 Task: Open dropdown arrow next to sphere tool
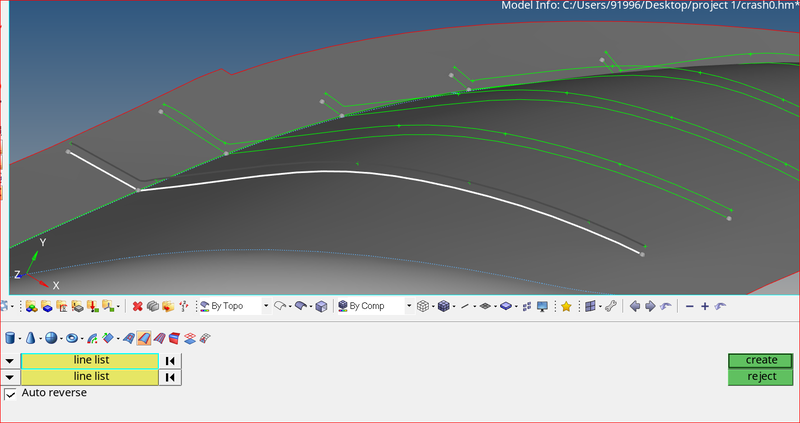[61, 338]
